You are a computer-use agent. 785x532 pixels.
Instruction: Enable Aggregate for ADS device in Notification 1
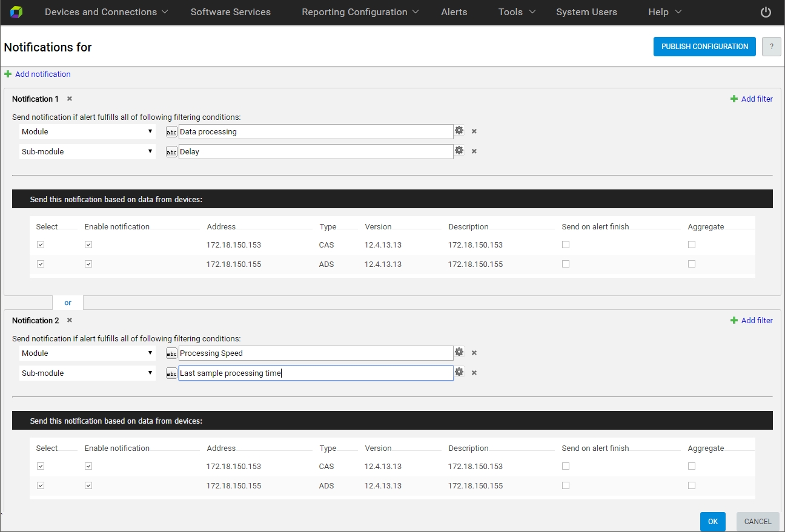[692, 264]
